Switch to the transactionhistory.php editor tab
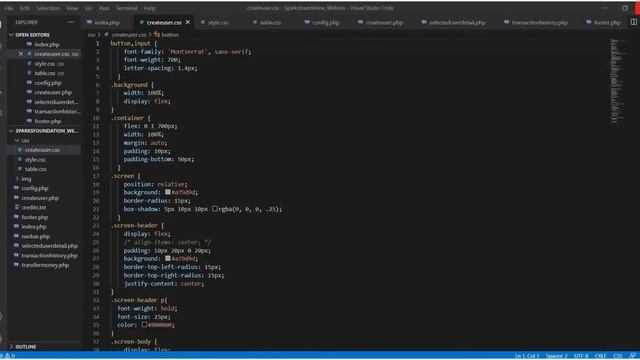Image resolution: width=640 pixels, height=360 pixels. pos(539,22)
